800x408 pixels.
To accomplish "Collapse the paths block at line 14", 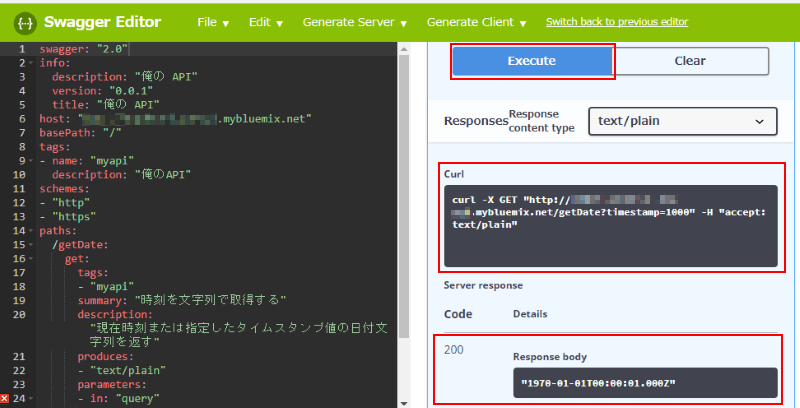I will [x=31, y=231].
